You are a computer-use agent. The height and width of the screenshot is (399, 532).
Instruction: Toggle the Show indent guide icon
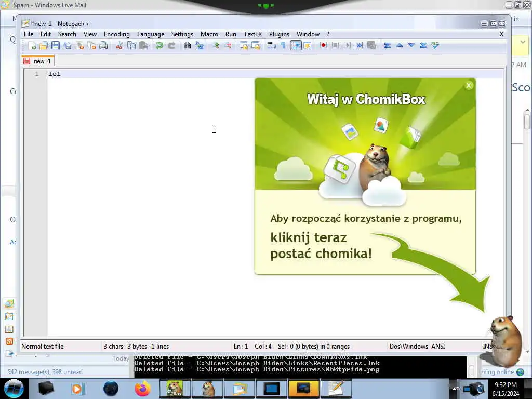(x=296, y=45)
